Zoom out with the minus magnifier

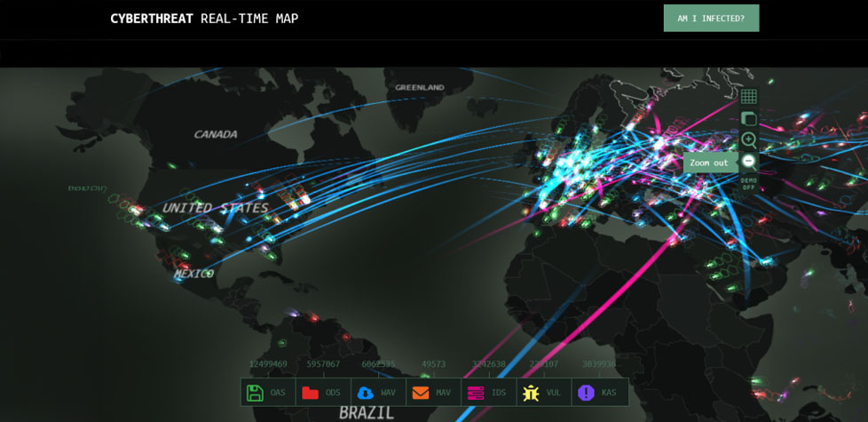coord(748,162)
